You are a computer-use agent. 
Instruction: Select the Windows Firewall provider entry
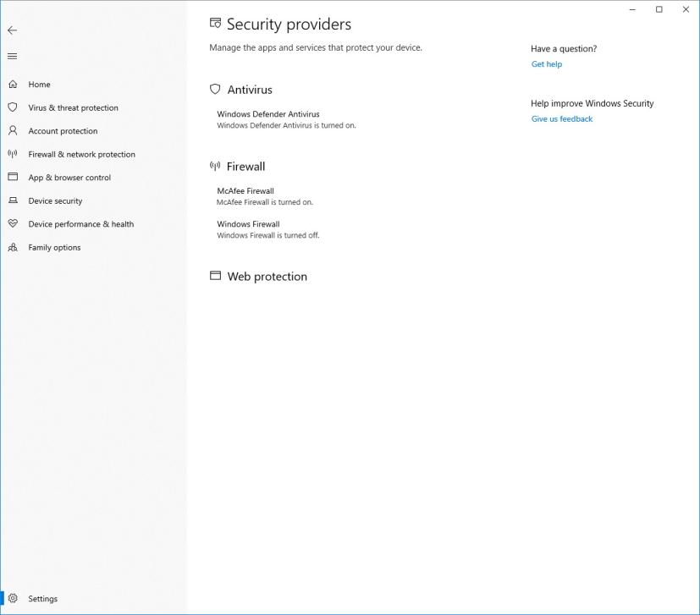tap(249, 223)
